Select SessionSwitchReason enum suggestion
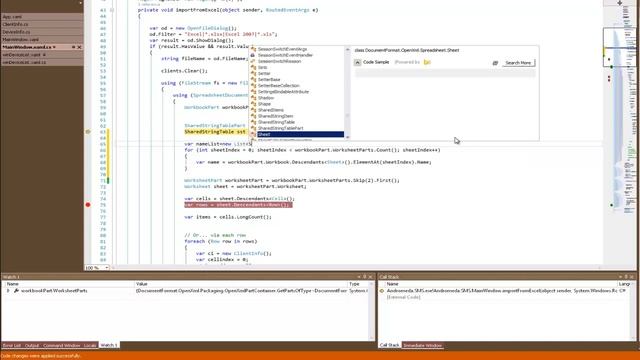640x360 pixels. coord(279,61)
